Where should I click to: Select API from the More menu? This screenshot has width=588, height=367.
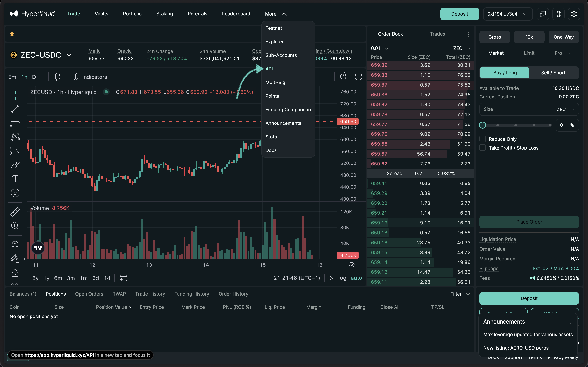click(x=269, y=69)
